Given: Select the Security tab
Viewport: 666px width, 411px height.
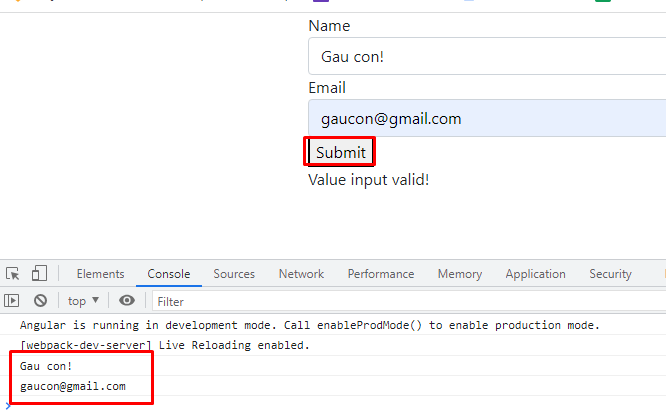Looking at the screenshot, I should (610, 274).
